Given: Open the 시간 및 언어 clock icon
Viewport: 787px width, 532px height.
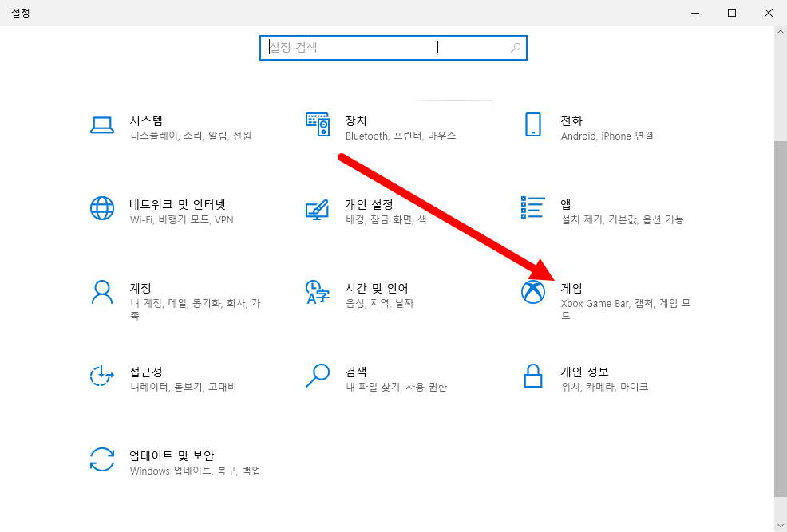Looking at the screenshot, I should pyautogui.click(x=318, y=292).
